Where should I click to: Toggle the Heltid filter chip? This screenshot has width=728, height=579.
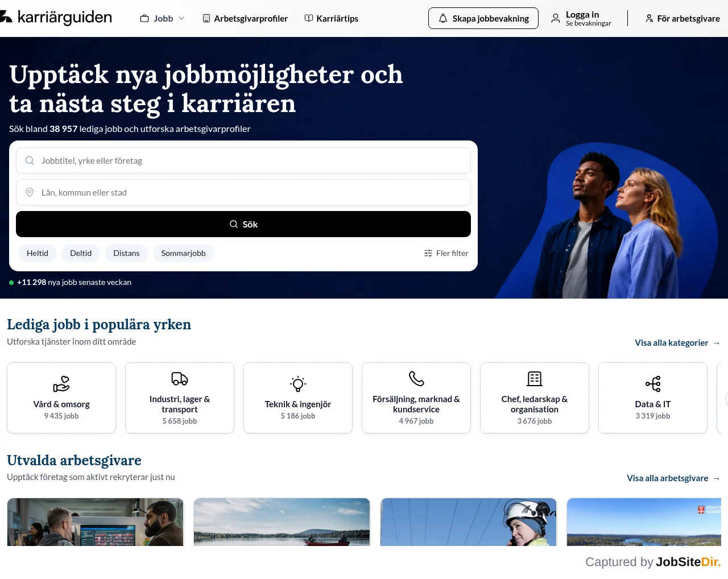pos(38,253)
